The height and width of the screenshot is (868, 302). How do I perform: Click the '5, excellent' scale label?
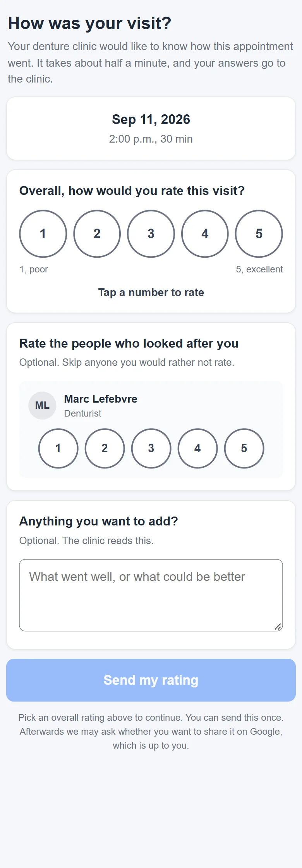259,269
